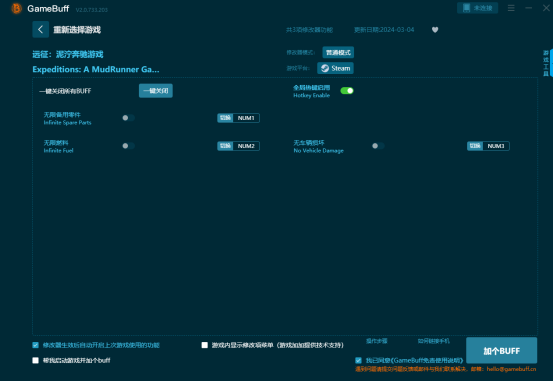This screenshot has height=382, width=553.
Task: Click the one-key close all button
Action: 156,91
